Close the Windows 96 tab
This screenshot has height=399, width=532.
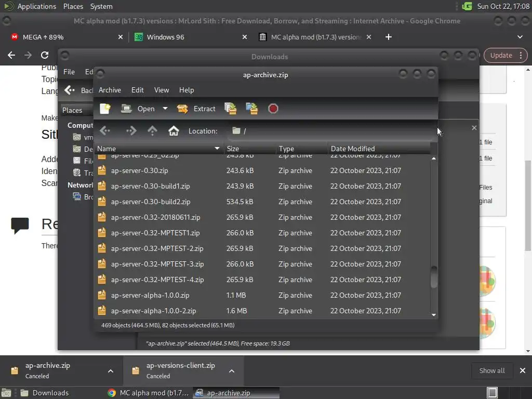tap(245, 37)
